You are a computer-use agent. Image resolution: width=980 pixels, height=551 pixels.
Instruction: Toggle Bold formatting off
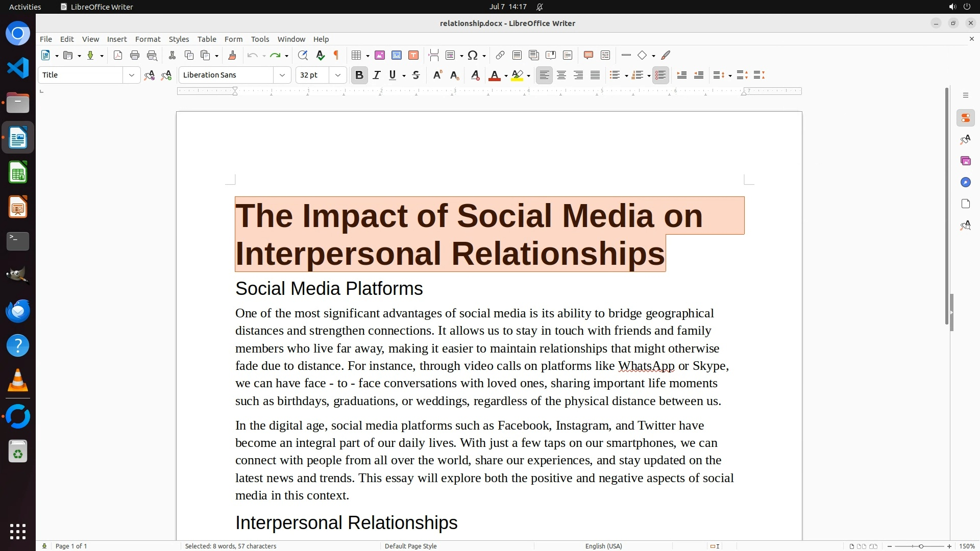359,76
